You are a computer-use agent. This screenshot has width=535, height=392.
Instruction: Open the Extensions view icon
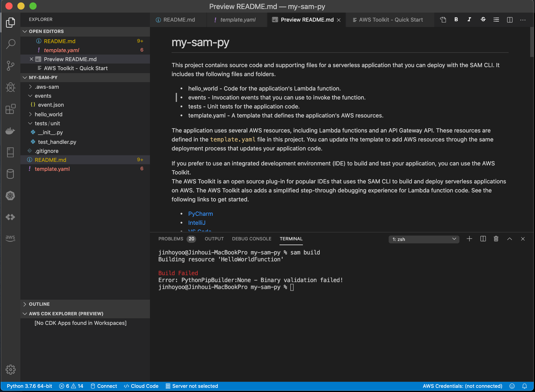[10, 109]
